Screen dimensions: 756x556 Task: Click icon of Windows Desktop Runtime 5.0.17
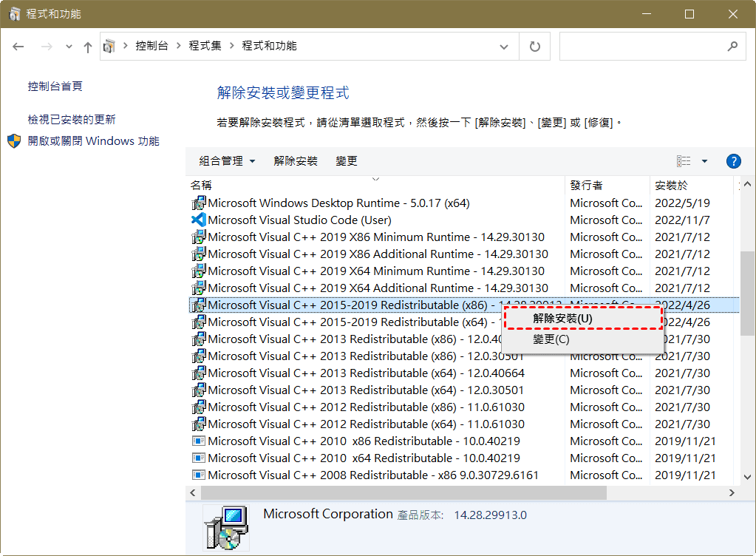pyautogui.click(x=199, y=203)
